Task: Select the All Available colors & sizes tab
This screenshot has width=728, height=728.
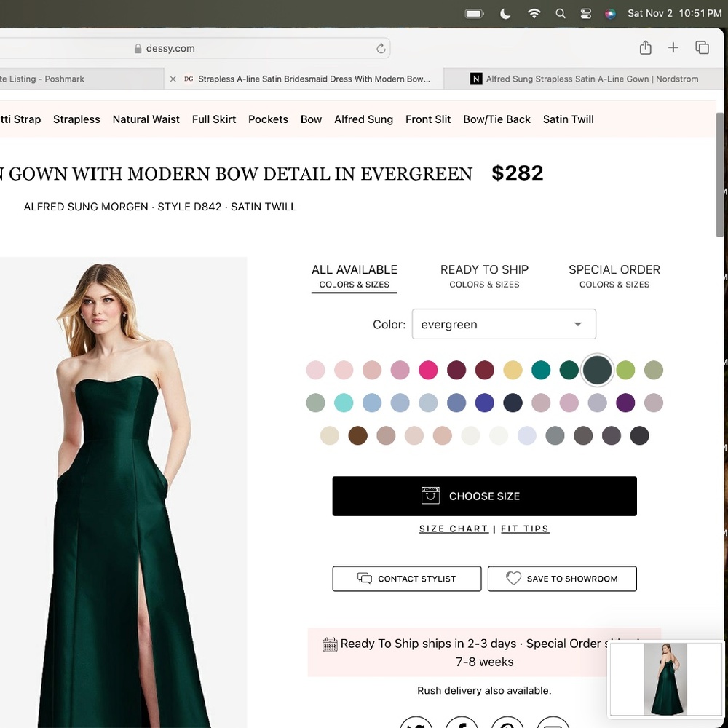Action: [x=355, y=276]
